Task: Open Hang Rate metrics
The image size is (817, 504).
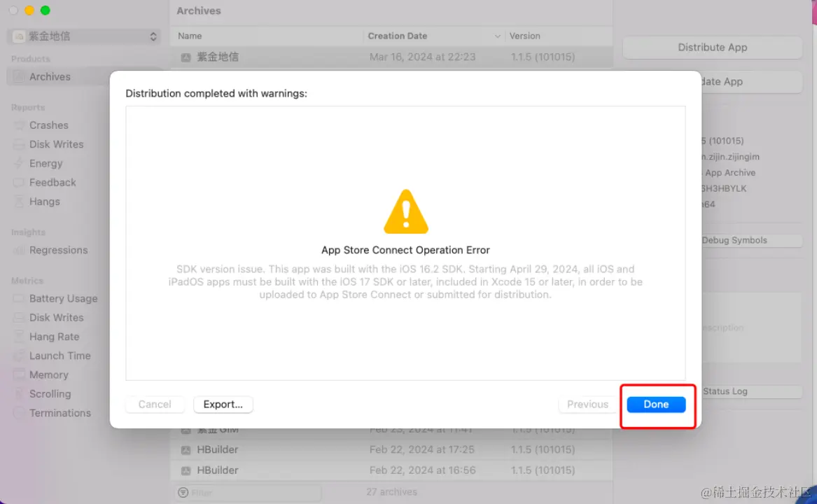Action: 54,337
